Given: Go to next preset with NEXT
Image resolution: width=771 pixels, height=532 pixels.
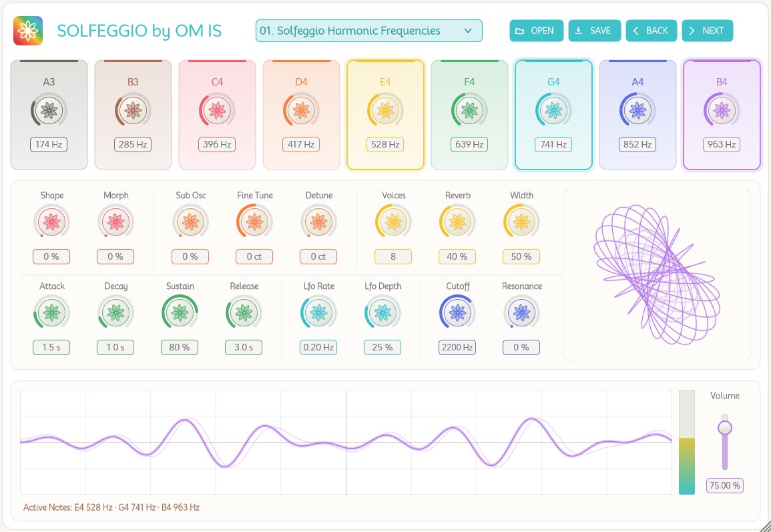Looking at the screenshot, I should tap(708, 31).
